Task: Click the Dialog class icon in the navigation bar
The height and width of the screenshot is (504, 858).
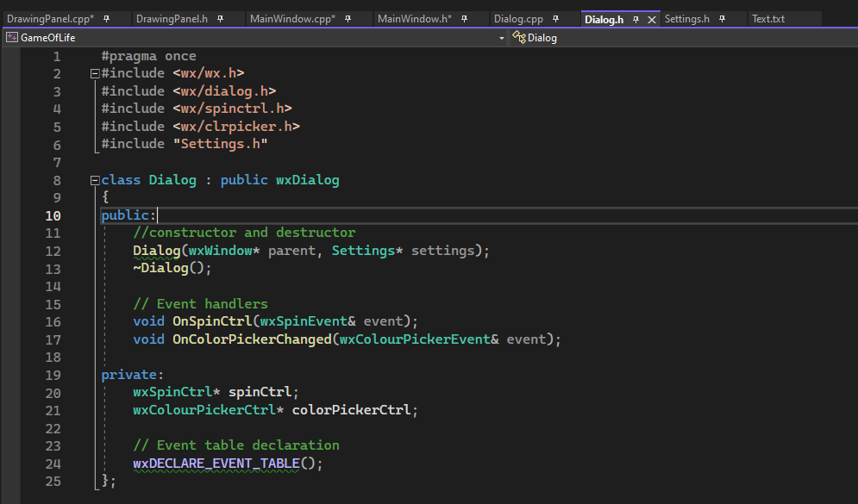Action: pyautogui.click(x=518, y=37)
